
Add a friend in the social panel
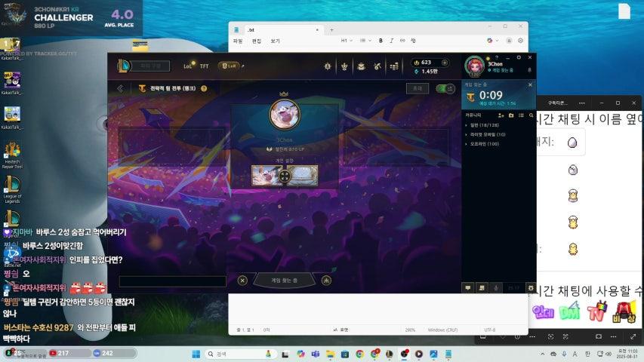[x=501, y=115]
